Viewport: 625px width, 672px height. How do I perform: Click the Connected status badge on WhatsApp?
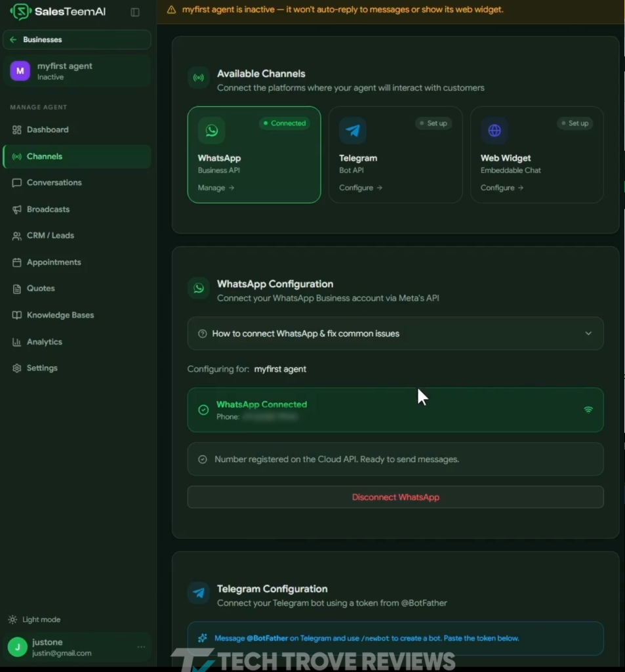[285, 123]
